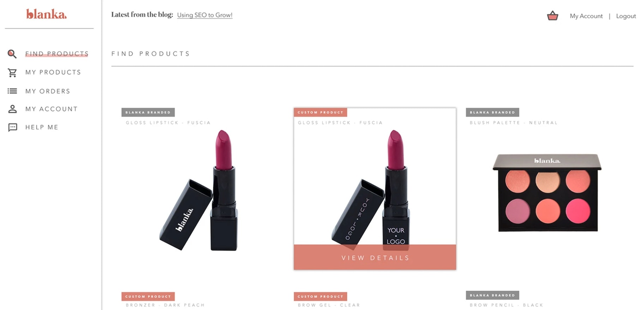The image size is (644, 310).
Task: Open the shopping basket icon in header
Action: (x=553, y=16)
